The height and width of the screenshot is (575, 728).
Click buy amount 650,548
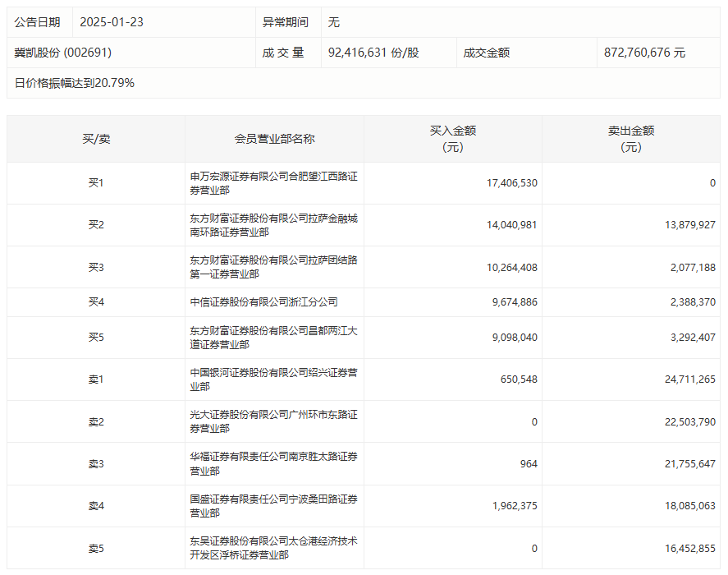[519, 379]
